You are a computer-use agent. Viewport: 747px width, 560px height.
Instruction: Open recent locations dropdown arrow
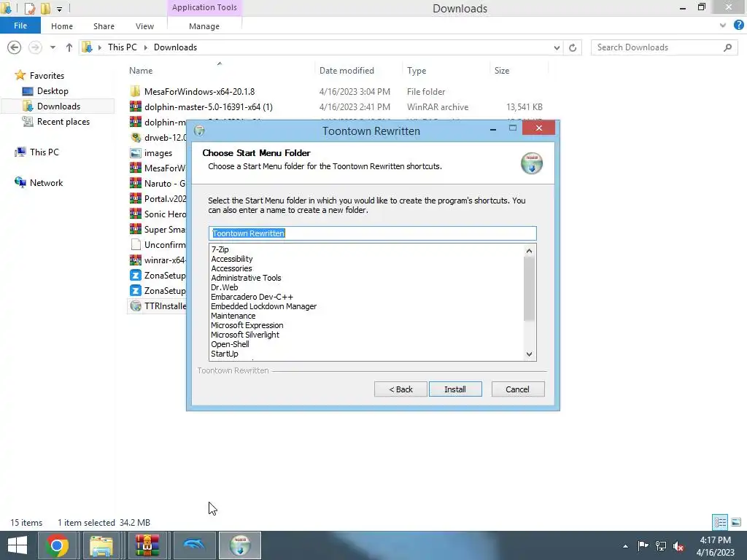tap(53, 47)
